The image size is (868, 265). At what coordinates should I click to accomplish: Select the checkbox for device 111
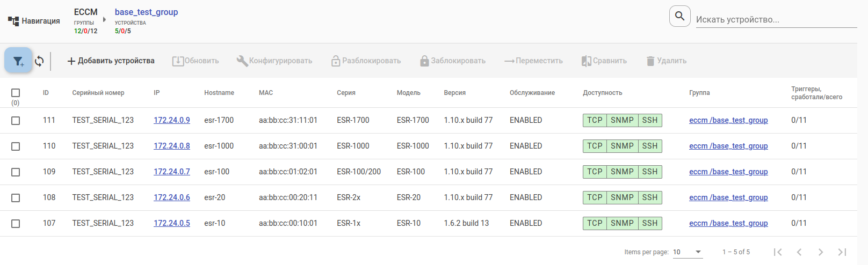(x=16, y=121)
